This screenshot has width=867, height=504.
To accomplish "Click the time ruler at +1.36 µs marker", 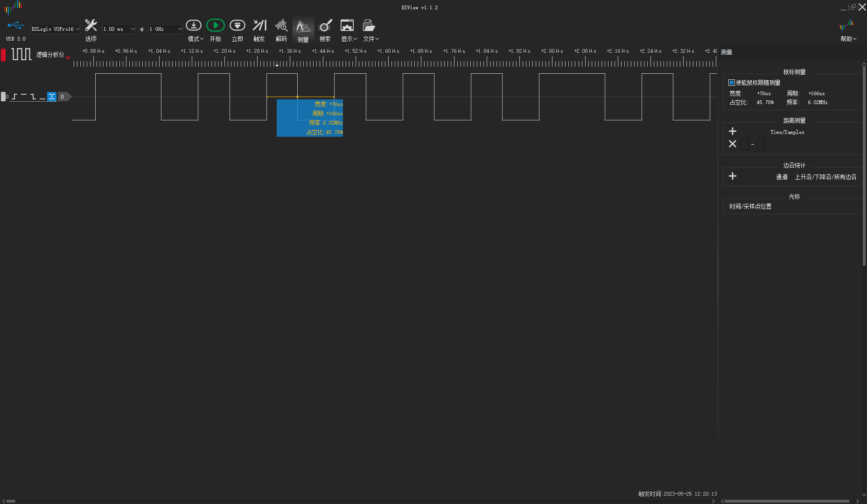I will pos(290,51).
